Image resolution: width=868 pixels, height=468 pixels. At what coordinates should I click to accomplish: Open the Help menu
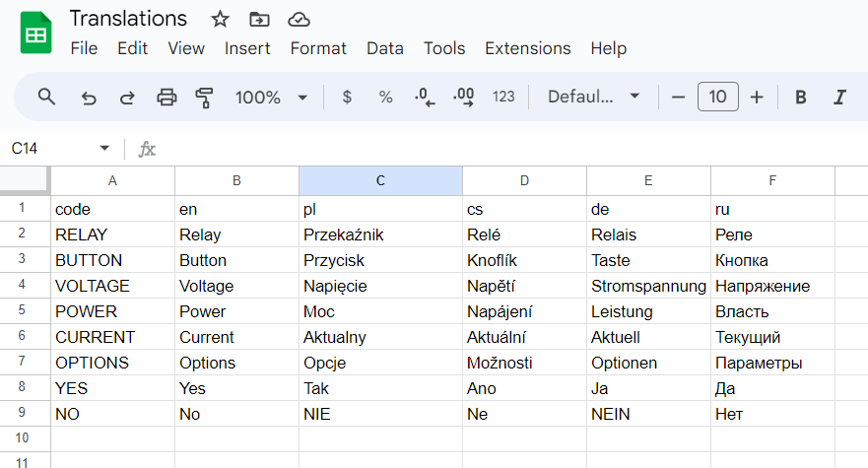tap(608, 48)
